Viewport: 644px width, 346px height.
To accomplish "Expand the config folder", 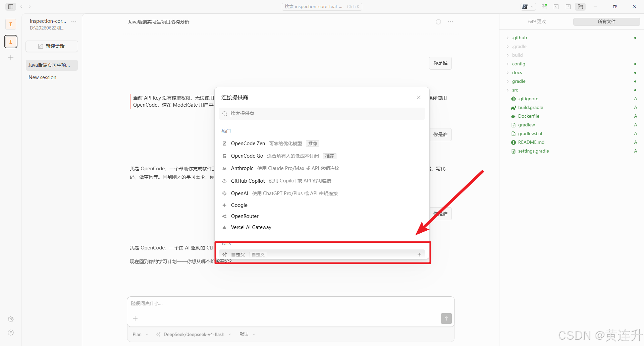I will (519, 64).
